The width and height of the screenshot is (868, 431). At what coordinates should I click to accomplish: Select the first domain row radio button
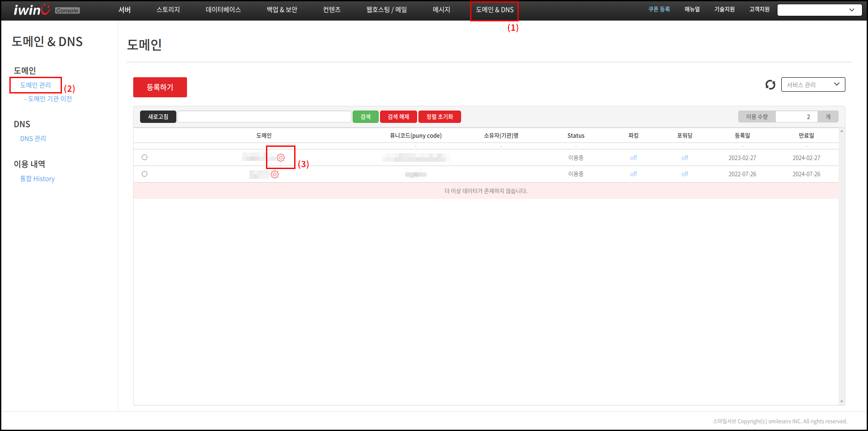(144, 157)
